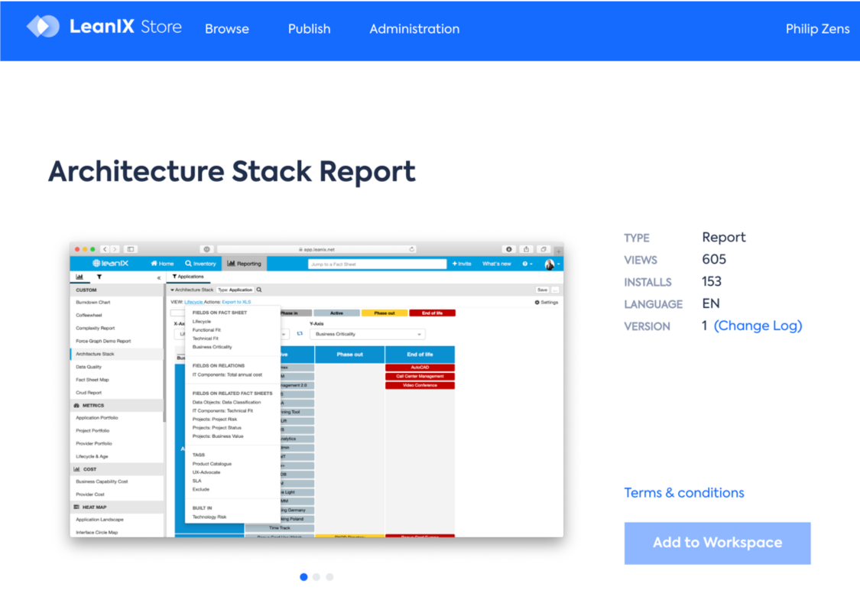Select the first carousel dot
The height and width of the screenshot is (616, 860).
point(303,576)
